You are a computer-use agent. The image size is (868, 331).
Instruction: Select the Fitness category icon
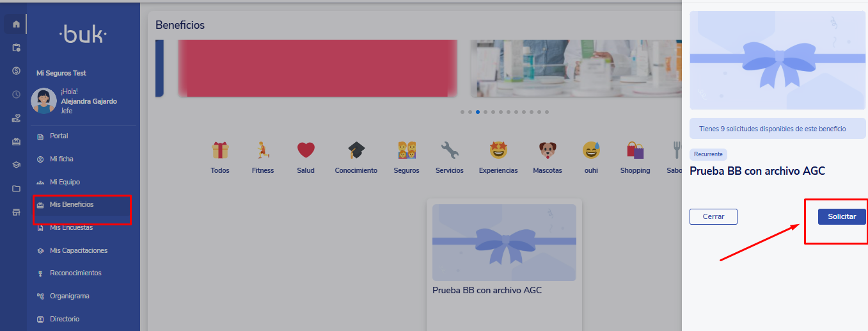tap(263, 150)
